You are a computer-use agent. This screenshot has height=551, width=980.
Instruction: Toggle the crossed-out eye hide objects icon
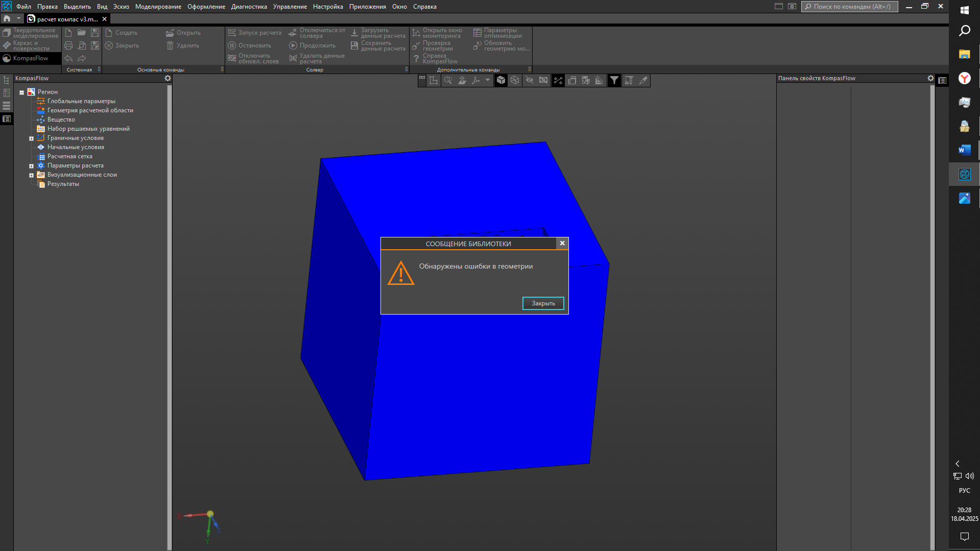pos(530,80)
